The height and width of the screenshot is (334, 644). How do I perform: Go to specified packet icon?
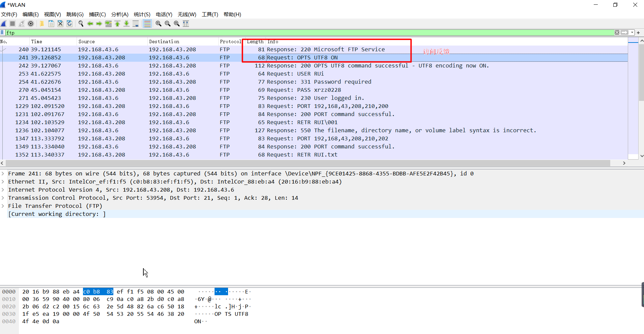pos(108,24)
